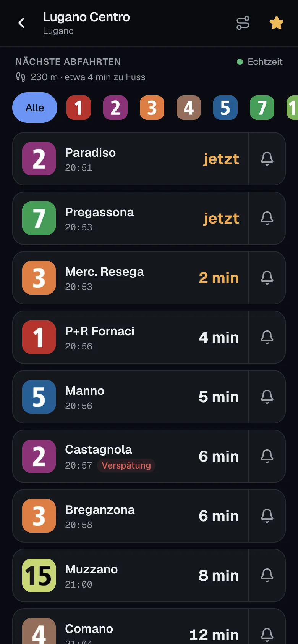Tap the Verspätung delay label
The width and height of the screenshot is (298, 644).
pyautogui.click(x=126, y=465)
